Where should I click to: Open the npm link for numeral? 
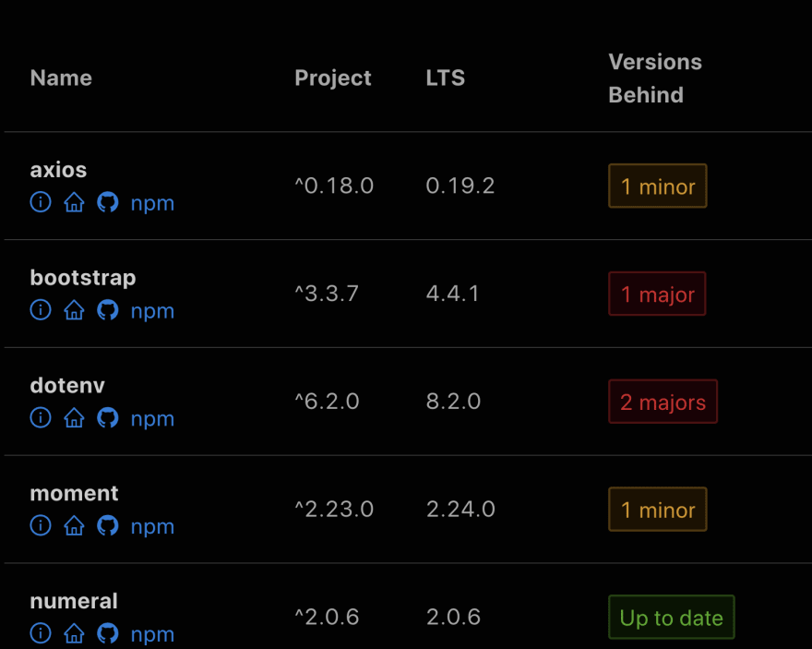tap(152, 634)
